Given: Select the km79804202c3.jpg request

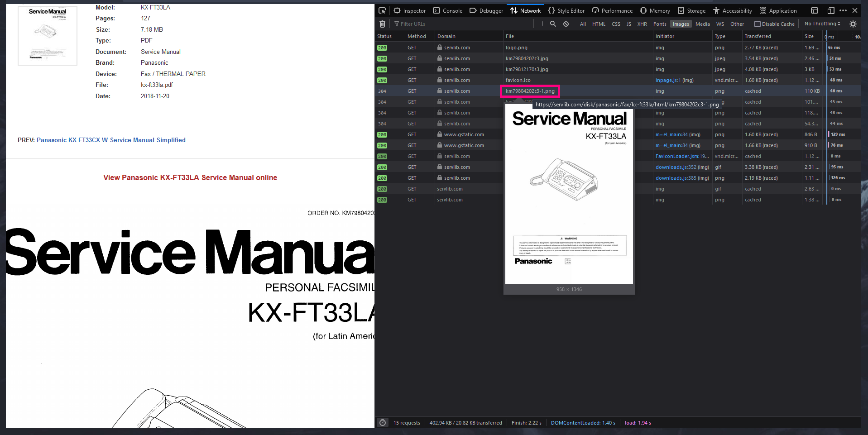Looking at the screenshot, I should click(618, 58).
